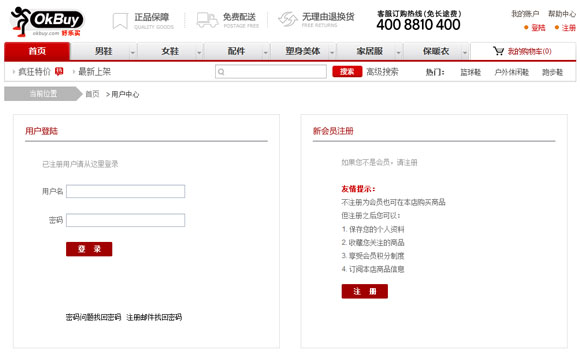
Task: Open the 配件 menu
Action: coord(236,51)
